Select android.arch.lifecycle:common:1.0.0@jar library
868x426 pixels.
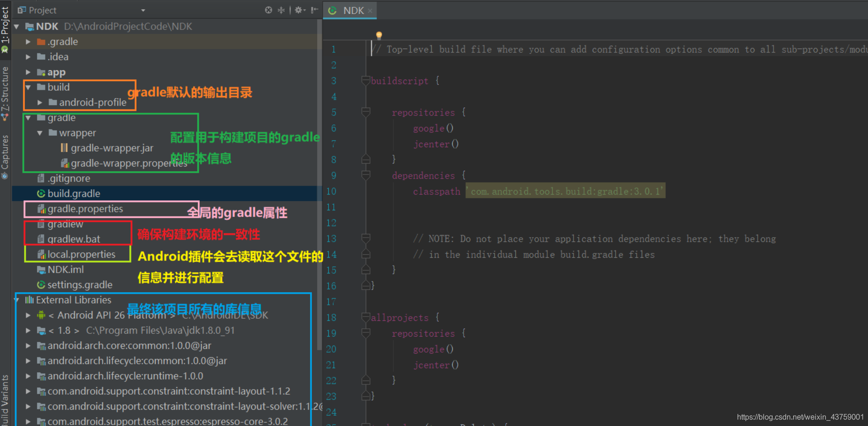point(137,361)
